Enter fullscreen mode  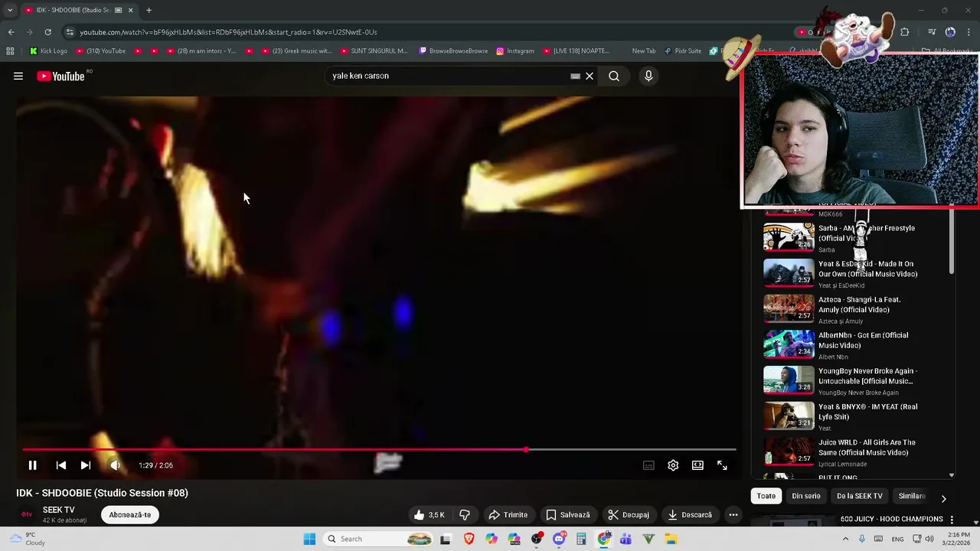click(x=722, y=465)
